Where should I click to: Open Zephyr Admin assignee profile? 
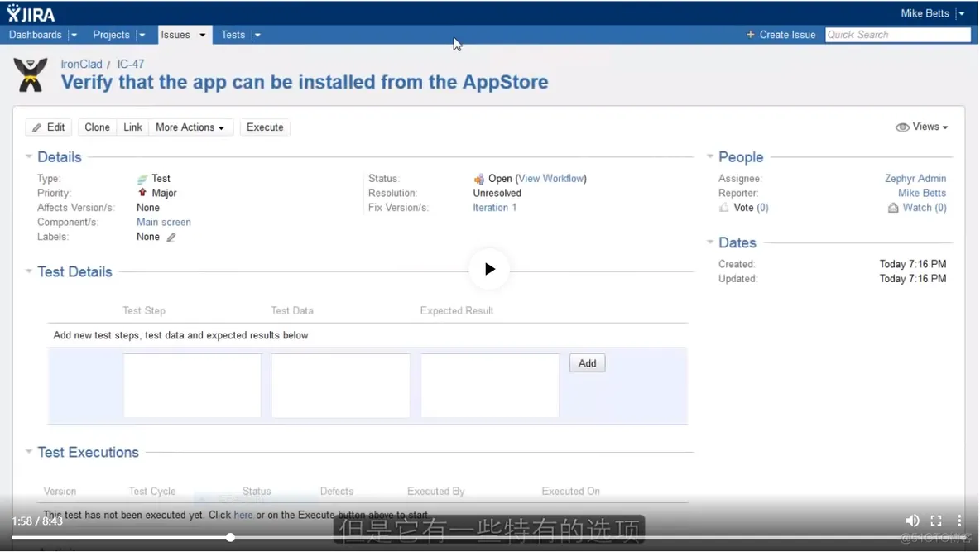tap(915, 179)
